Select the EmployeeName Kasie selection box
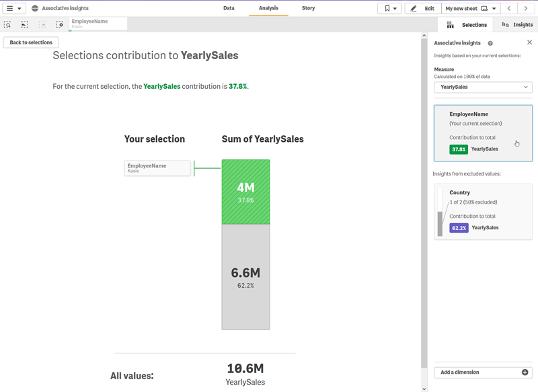The width and height of the screenshot is (538, 392). 157,168
